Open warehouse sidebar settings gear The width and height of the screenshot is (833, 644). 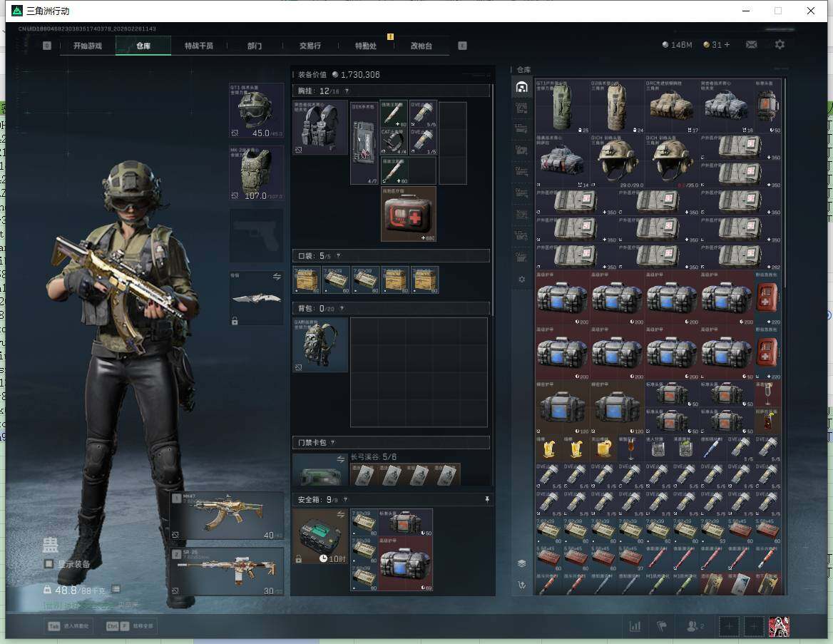521,279
